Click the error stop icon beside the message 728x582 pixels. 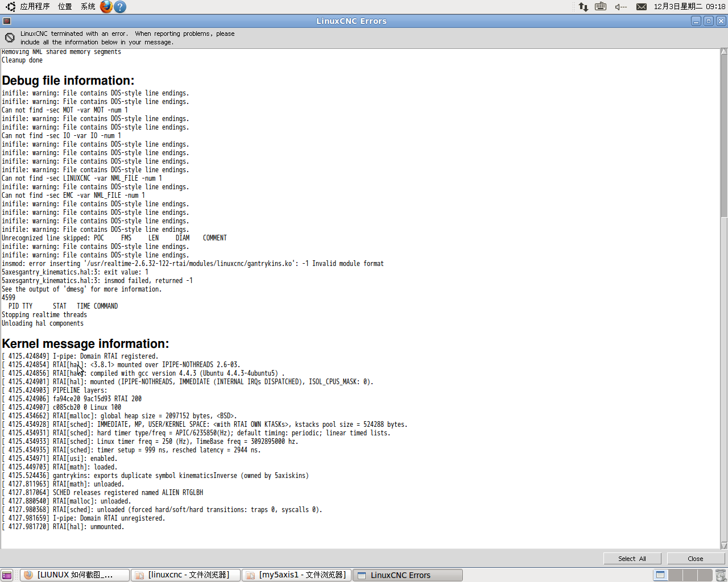10,38
